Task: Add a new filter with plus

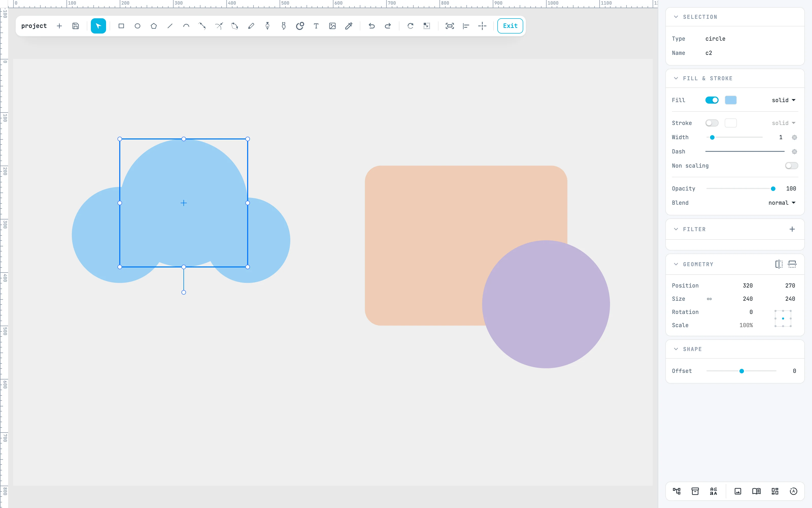Action: (x=792, y=229)
